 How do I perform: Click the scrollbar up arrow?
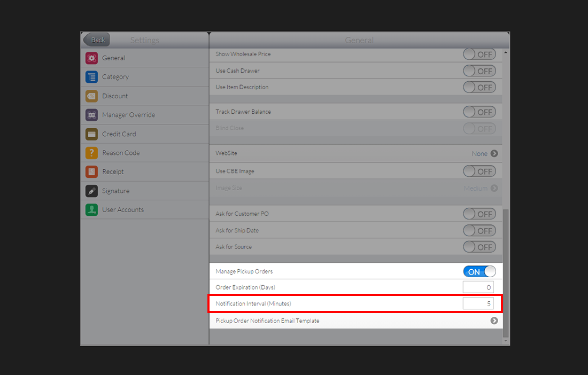click(506, 52)
